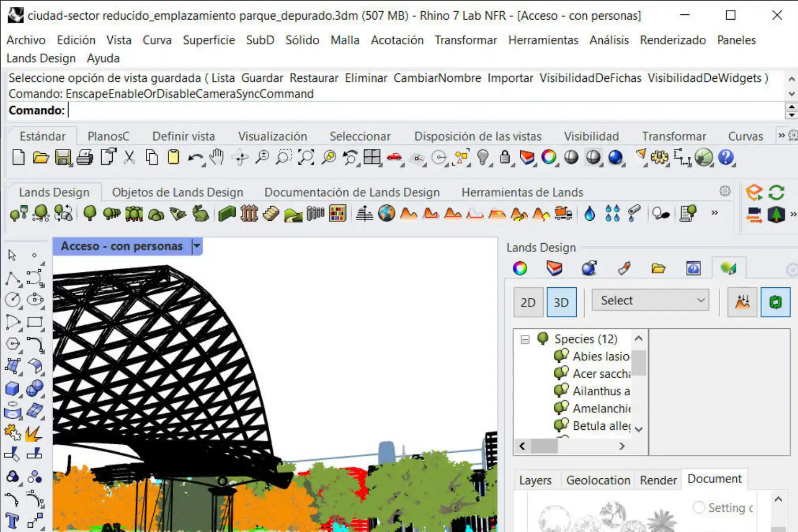Expand more Lands Design toolbar icons chevron
Screen dimensions: 798x532
714,213
